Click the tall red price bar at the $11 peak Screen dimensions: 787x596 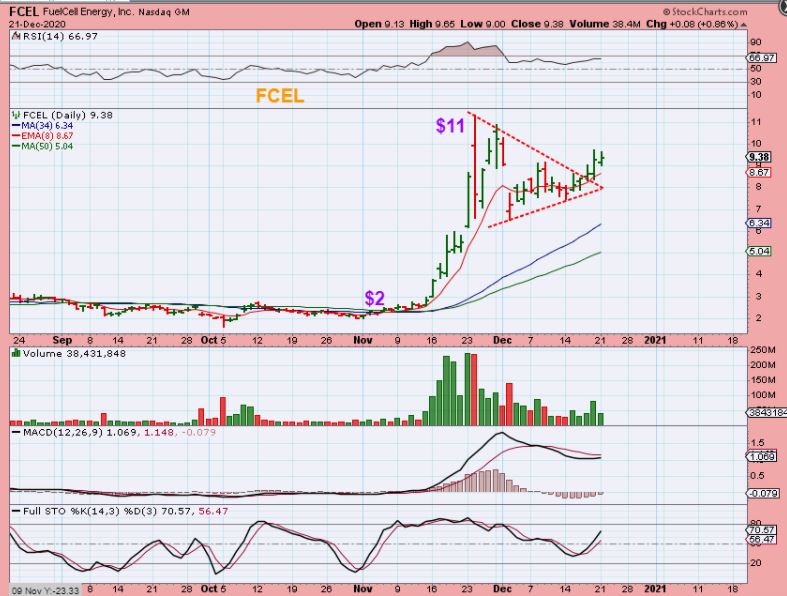click(474, 167)
